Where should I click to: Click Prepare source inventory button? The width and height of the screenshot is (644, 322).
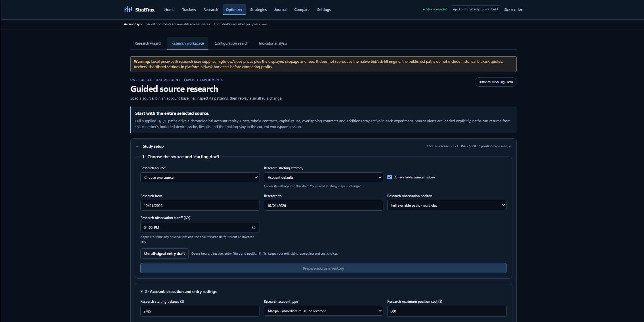pyautogui.click(x=323, y=268)
